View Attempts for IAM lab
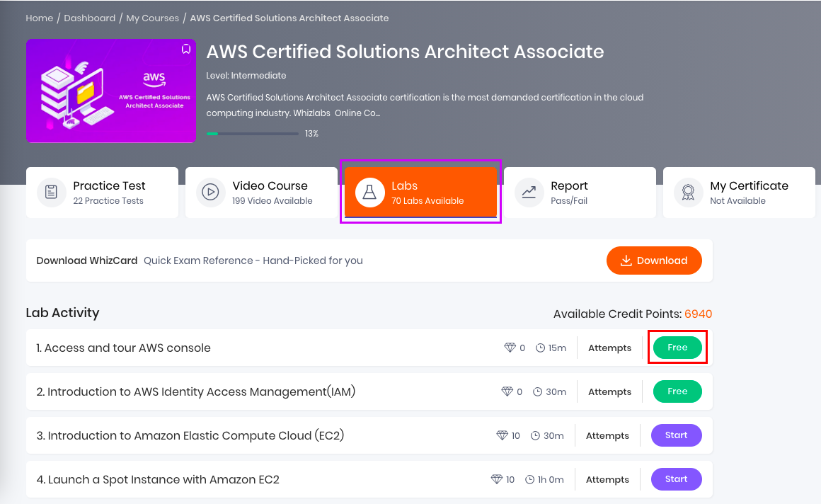This screenshot has width=821, height=504. [x=609, y=392]
